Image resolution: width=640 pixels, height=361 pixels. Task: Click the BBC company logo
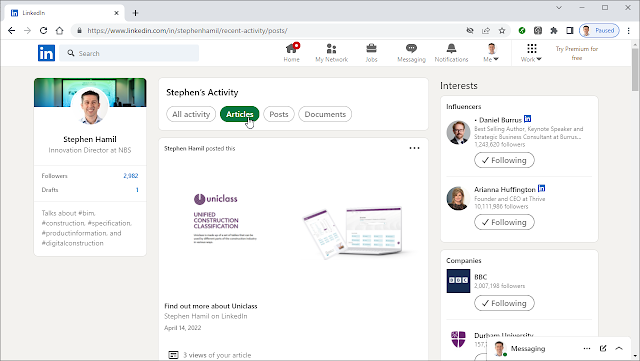pyautogui.click(x=458, y=281)
